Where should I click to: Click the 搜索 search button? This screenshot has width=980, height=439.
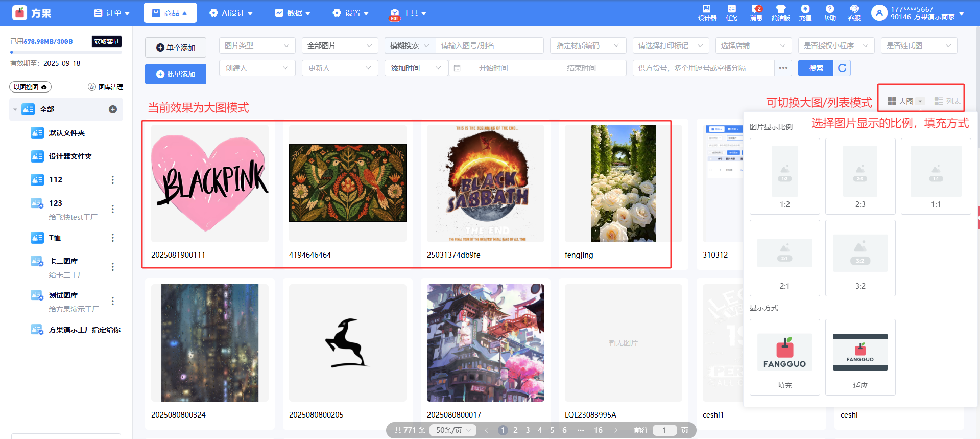pyautogui.click(x=816, y=68)
